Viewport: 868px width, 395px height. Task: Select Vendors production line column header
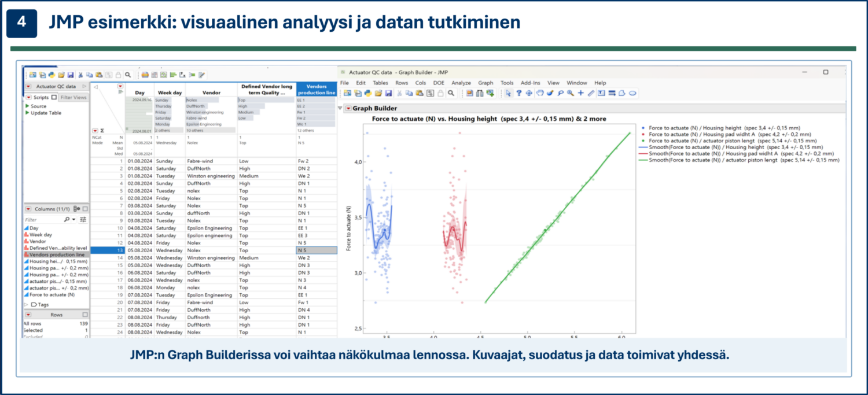point(316,90)
